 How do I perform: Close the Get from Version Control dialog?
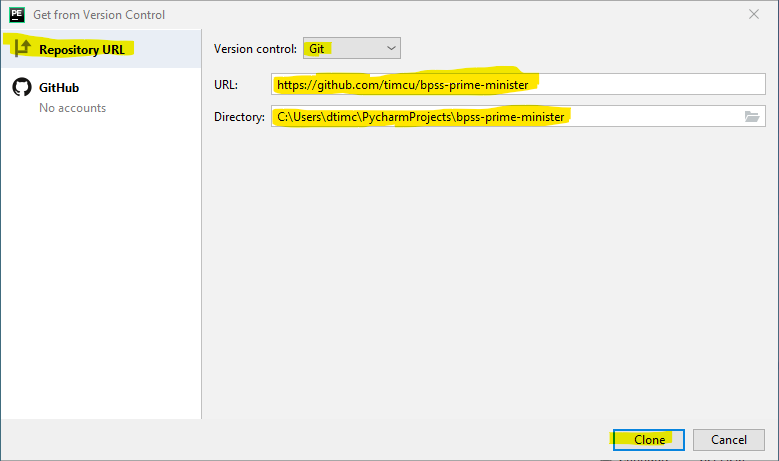754,14
